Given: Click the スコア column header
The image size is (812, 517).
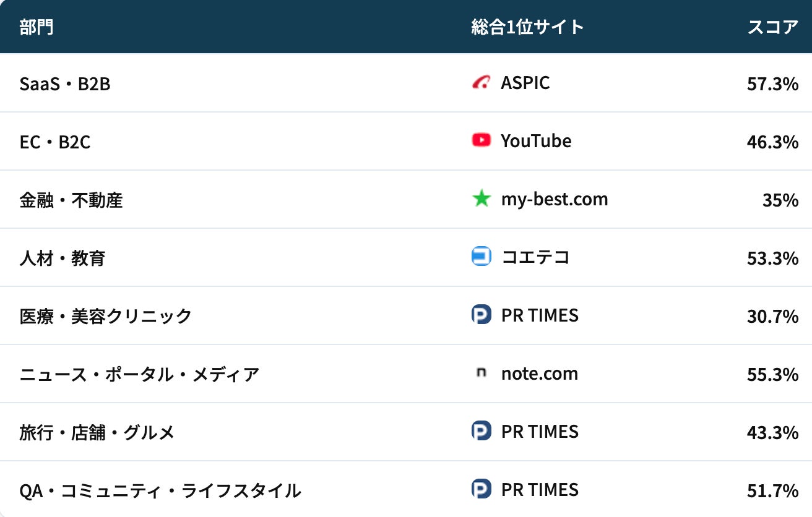Looking at the screenshot, I should pyautogui.click(x=772, y=27).
